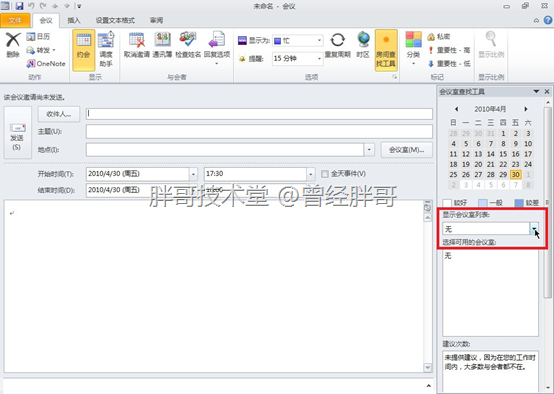Set High Importance (重要性 - 高)

(x=449, y=50)
